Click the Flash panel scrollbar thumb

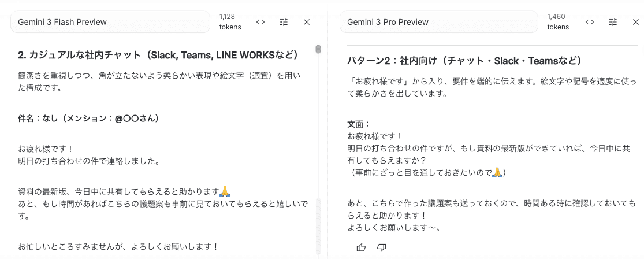318,49
